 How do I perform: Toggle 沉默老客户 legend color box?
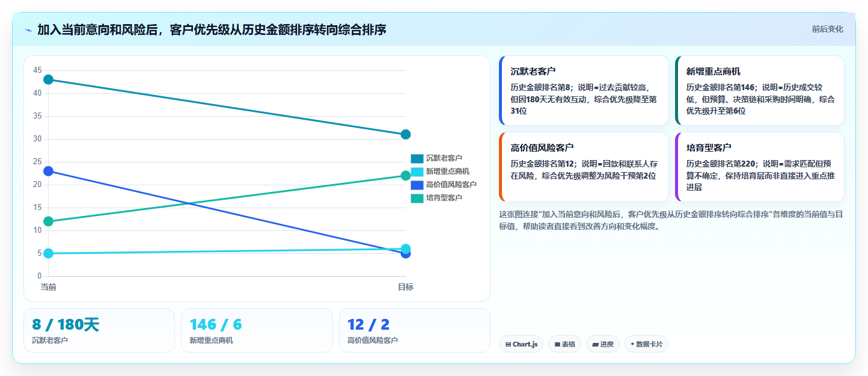tap(417, 158)
